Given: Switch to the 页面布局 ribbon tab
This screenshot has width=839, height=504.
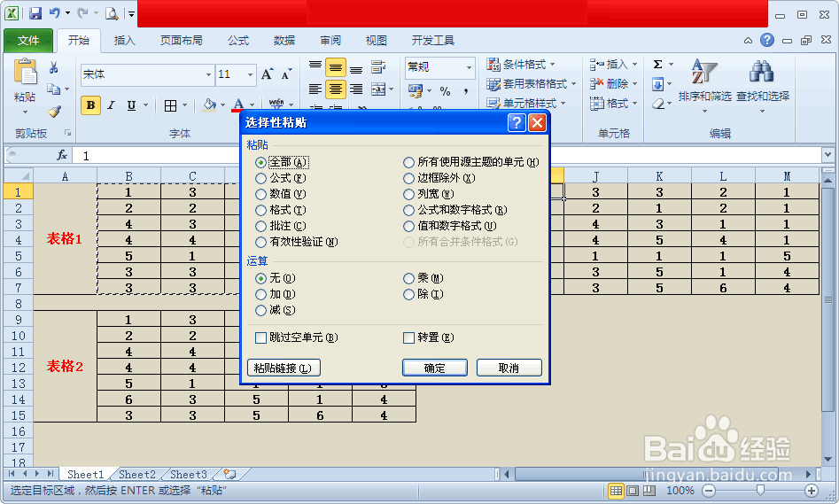Looking at the screenshot, I should [x=182, y=40].
